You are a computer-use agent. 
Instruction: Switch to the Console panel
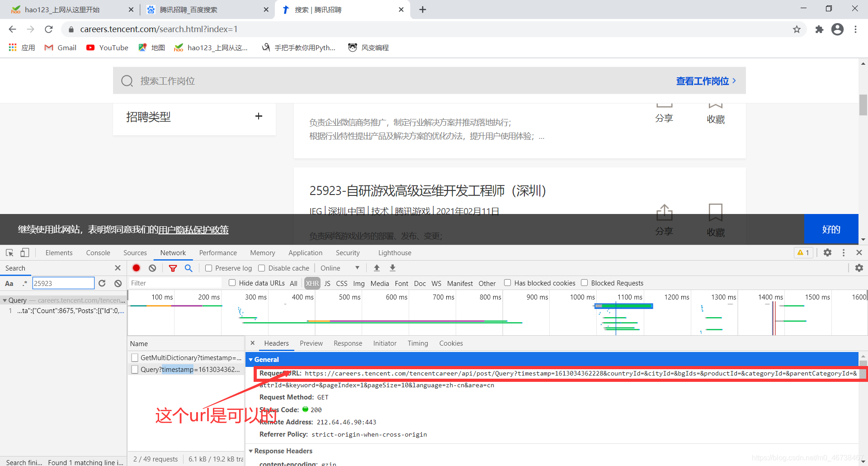pyautogui.click(x=98, y=253)
